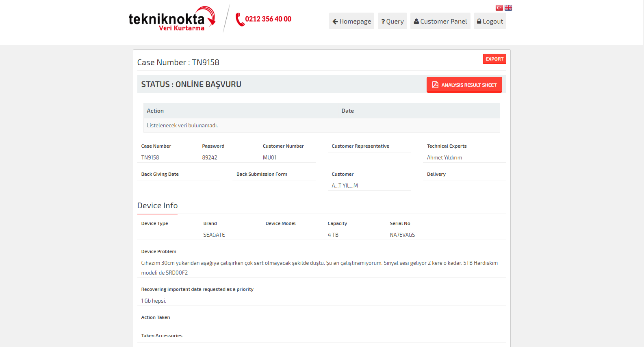Click the phone number 0212 356 40 00
The image size is (644, 347).
click(268, 19)
